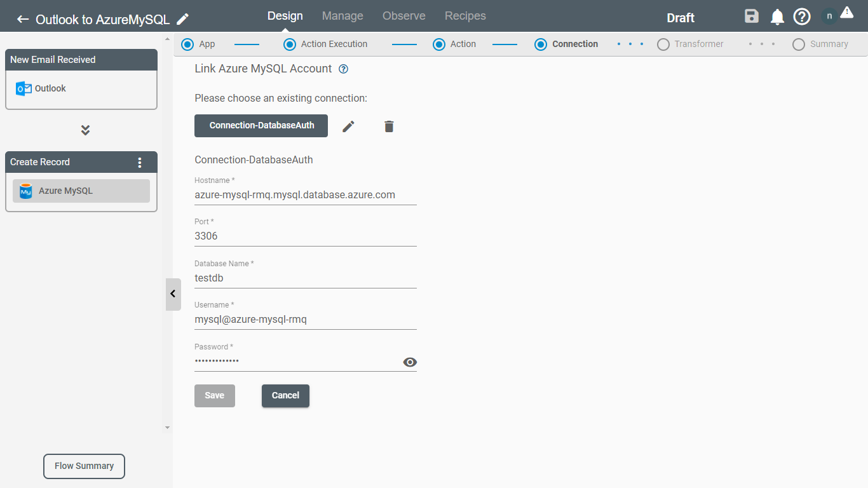
Task: Switch to the Observe tab
Action: (x=404, y=16)
